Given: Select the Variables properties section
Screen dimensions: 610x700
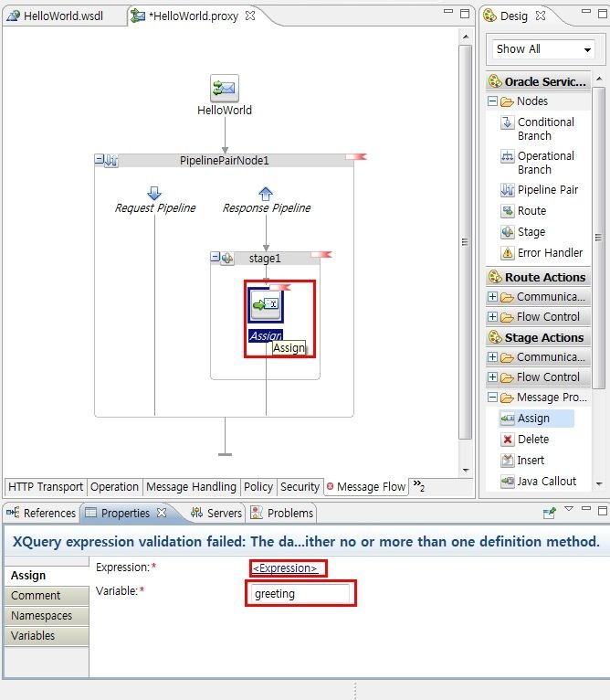Looking at the screenshot, I should (x=47, y=636).
